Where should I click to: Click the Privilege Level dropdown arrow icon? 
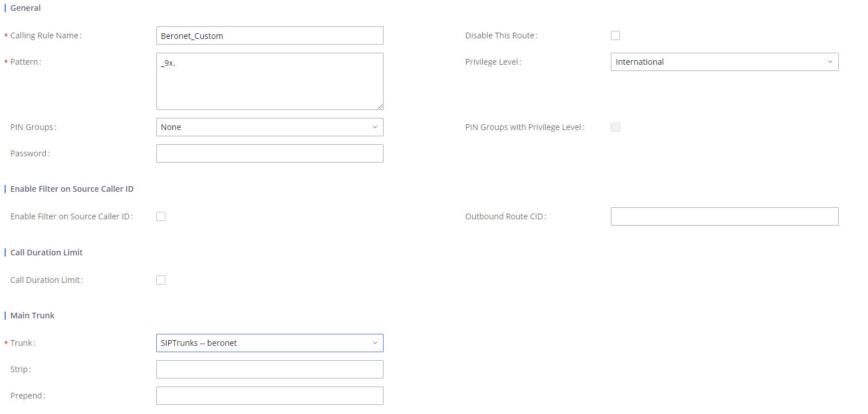click(x=830, y=62)
